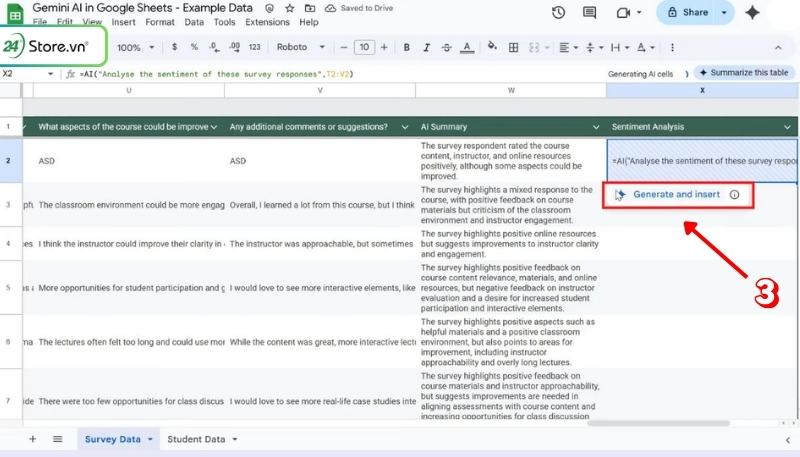Open vertical align dropdown
The width and height of the screenshot is (800, 457).
pos(594,47)
